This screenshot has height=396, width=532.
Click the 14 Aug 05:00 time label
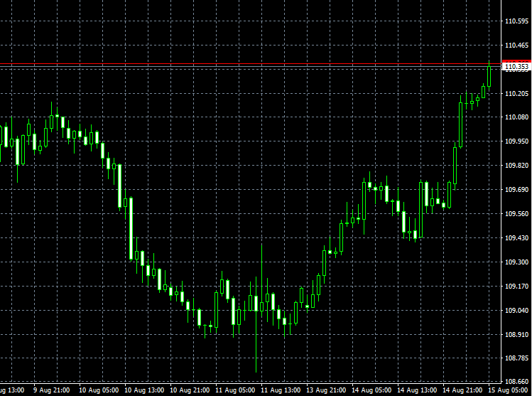(371, 390)
